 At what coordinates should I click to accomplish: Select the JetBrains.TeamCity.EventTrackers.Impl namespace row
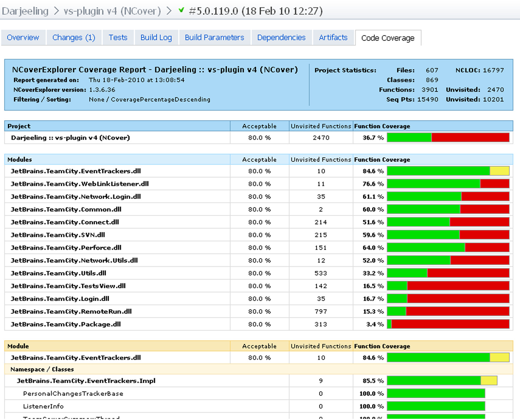pos(259,381)
